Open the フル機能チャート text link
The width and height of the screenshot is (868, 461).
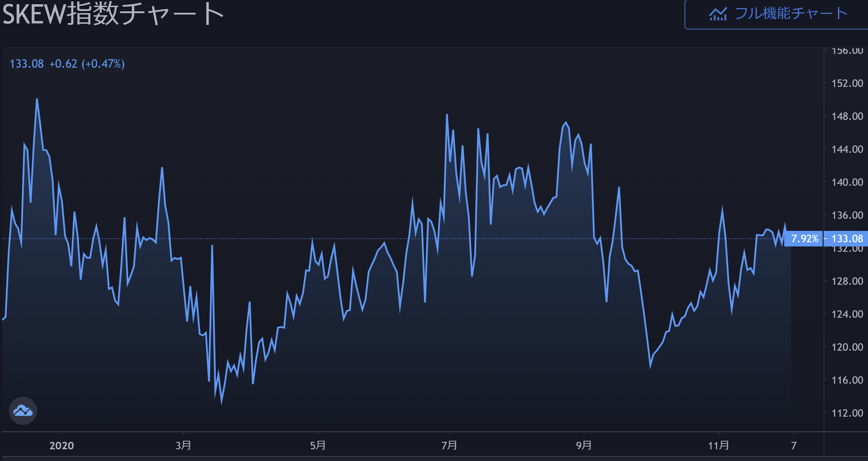click(x=791, y=13)
